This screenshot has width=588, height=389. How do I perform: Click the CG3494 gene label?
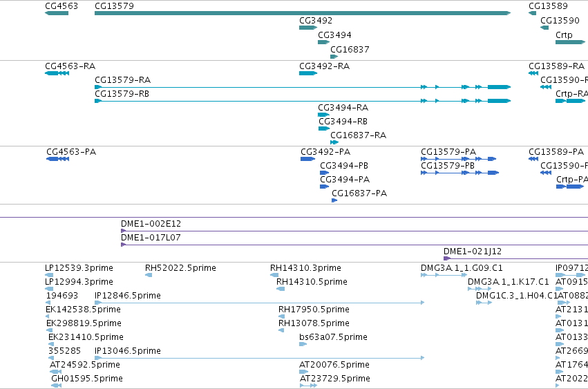pyautogui.click(x=334, y=35)
